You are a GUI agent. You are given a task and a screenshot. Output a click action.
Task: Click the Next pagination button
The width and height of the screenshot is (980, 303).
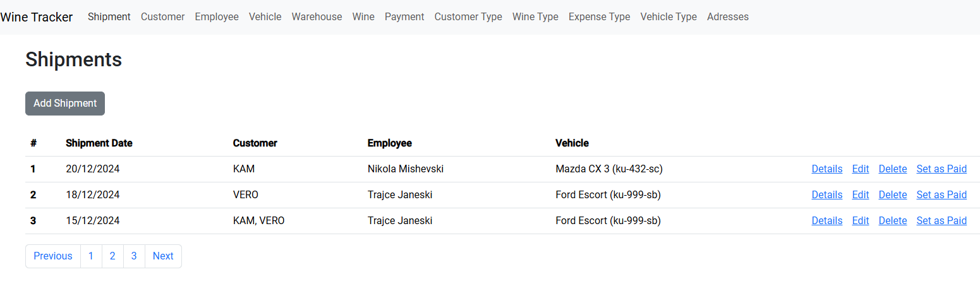tap(163, 256)
